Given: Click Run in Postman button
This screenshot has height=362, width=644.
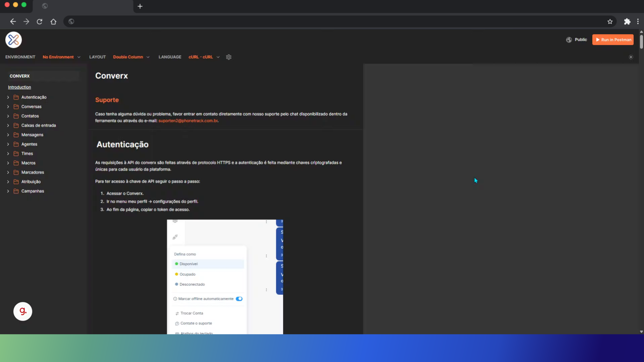Looking at the screenshot, I should (x=613, y=40).
